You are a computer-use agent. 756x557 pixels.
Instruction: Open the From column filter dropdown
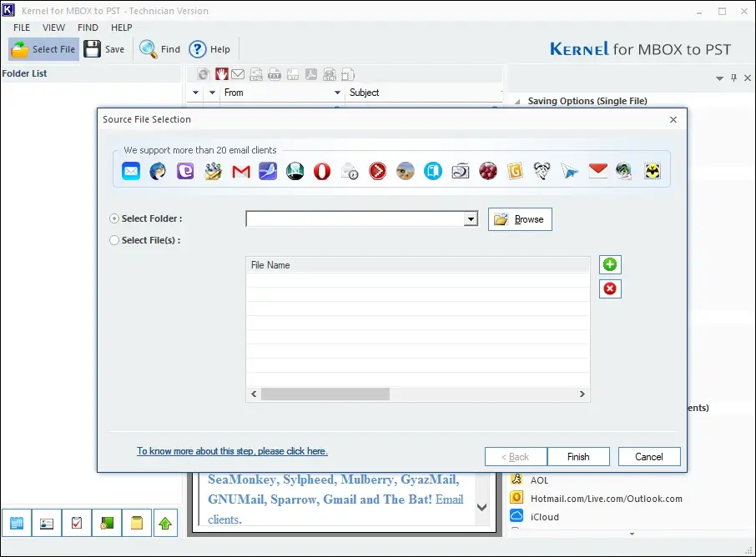(337, 93)
